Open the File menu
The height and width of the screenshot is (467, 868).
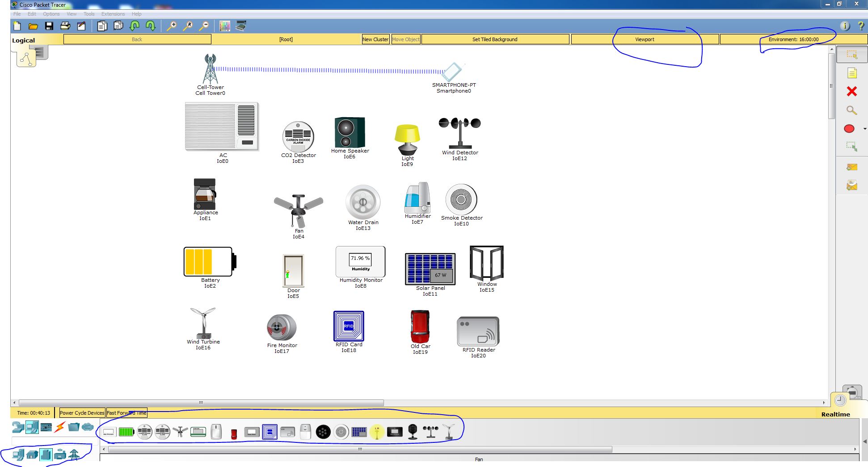tap(17, 14)
